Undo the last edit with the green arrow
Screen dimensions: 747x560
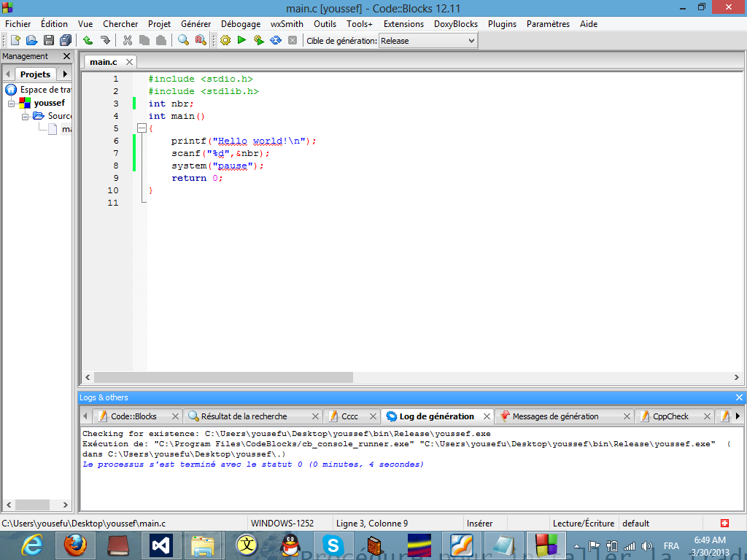[88, 41]
